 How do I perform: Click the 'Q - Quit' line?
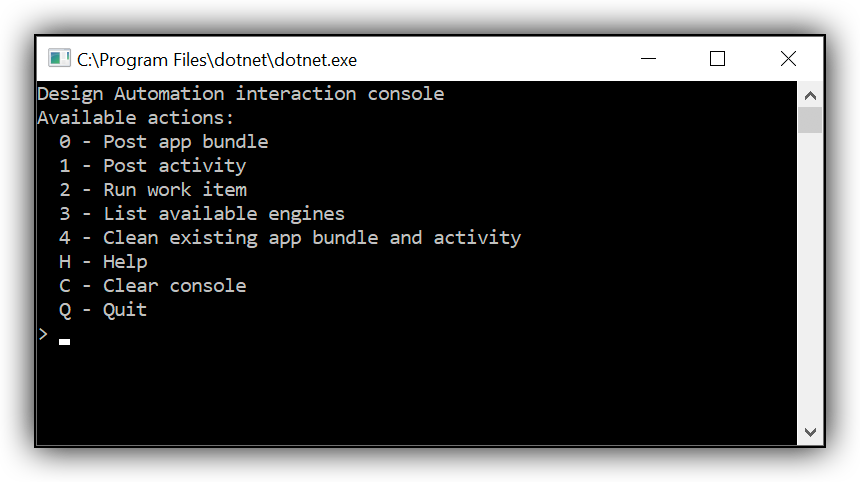click(103, 310)
